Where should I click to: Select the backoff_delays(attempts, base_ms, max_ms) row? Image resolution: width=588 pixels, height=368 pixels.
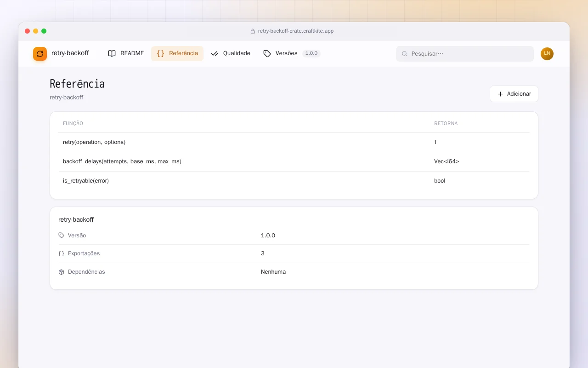294,161
